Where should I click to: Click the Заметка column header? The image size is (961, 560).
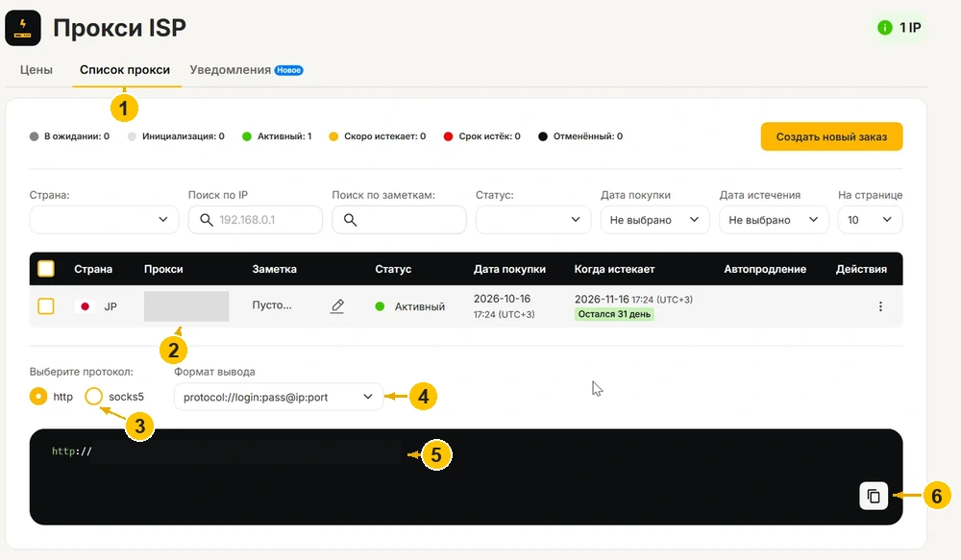pyautogui.click(x=275, y=269)
